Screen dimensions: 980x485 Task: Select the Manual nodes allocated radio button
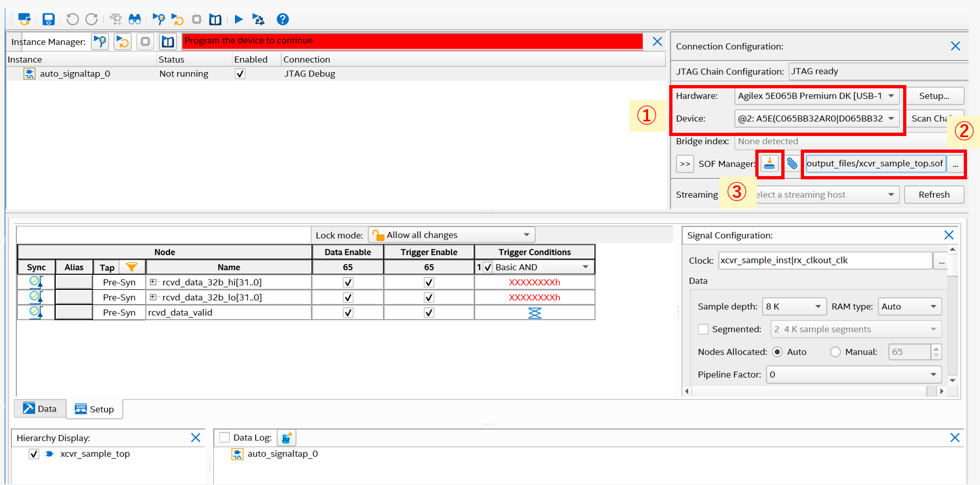(x=835, y=352)
